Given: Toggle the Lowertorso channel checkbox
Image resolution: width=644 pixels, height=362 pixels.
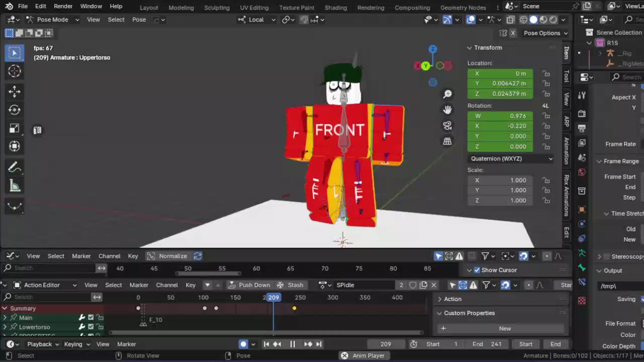Looking at the screenshot, I should click(91, 327).
